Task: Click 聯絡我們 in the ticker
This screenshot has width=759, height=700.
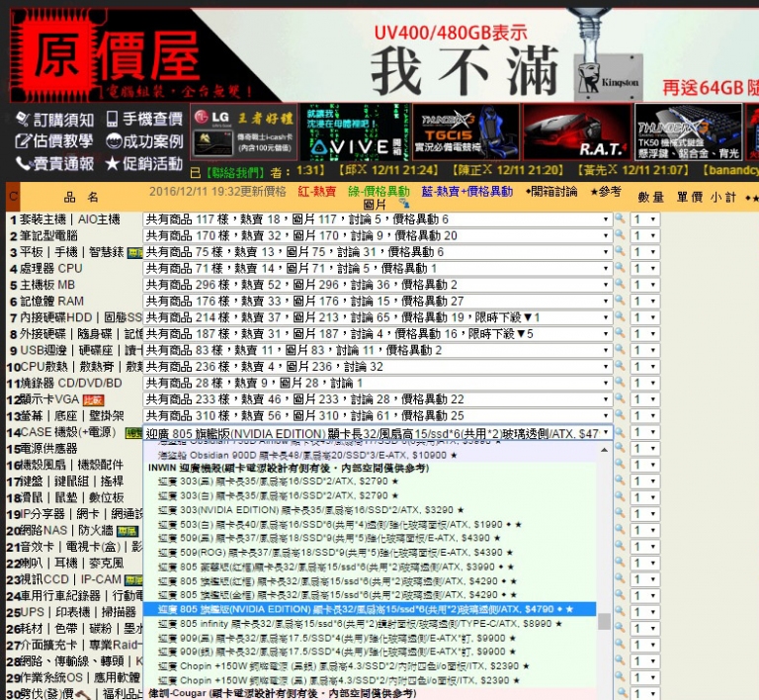Action: (x=236, y=171)
